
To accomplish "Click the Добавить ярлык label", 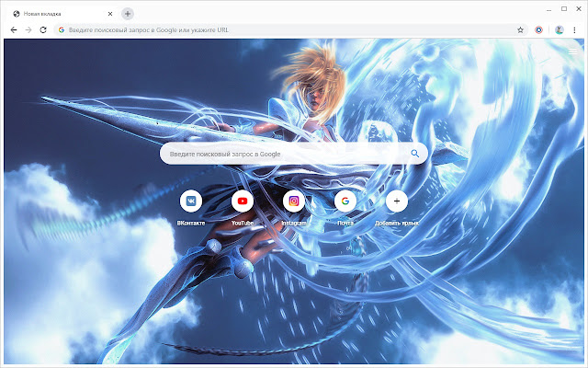I will (x=397, y=223).
